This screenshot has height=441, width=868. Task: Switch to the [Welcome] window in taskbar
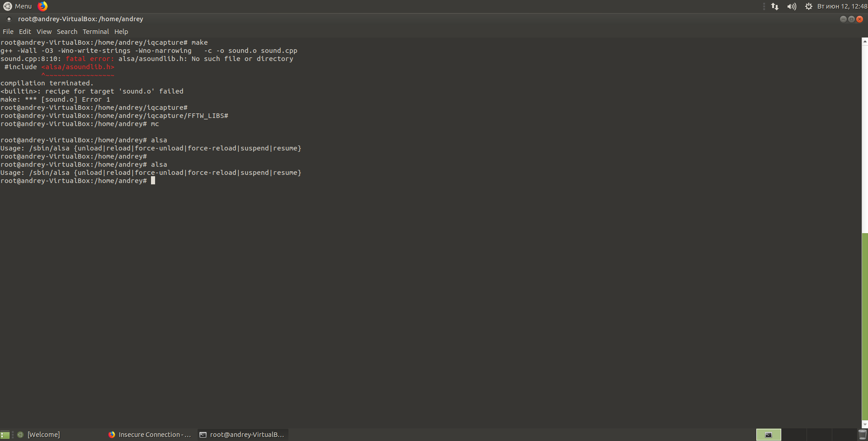[x=43, y=435]
